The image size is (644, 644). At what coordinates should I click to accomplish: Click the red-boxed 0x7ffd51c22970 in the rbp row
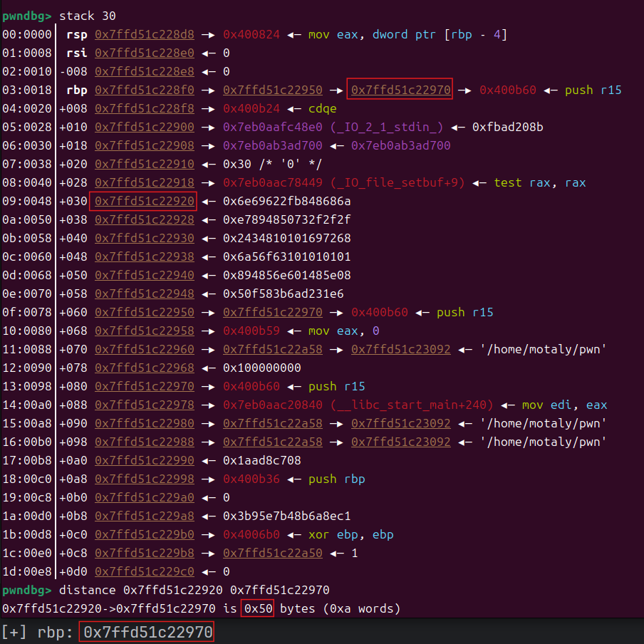point(400,90)
